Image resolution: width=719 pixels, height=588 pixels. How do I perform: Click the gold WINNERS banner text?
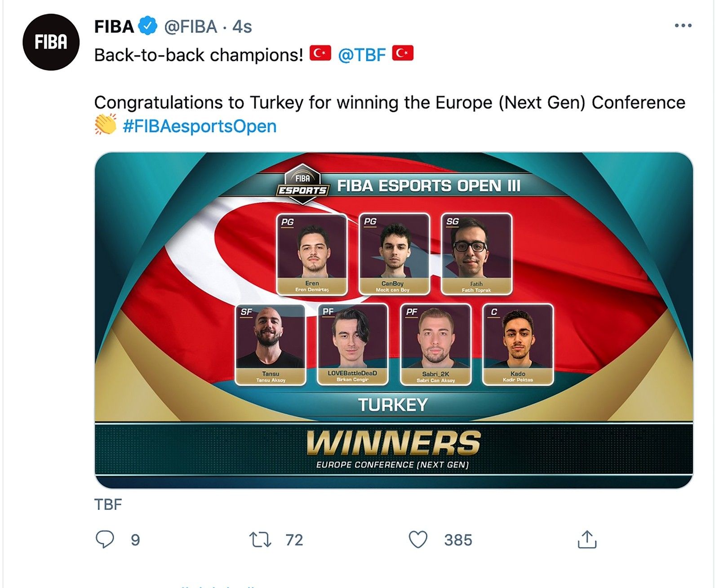click(393, 443)
